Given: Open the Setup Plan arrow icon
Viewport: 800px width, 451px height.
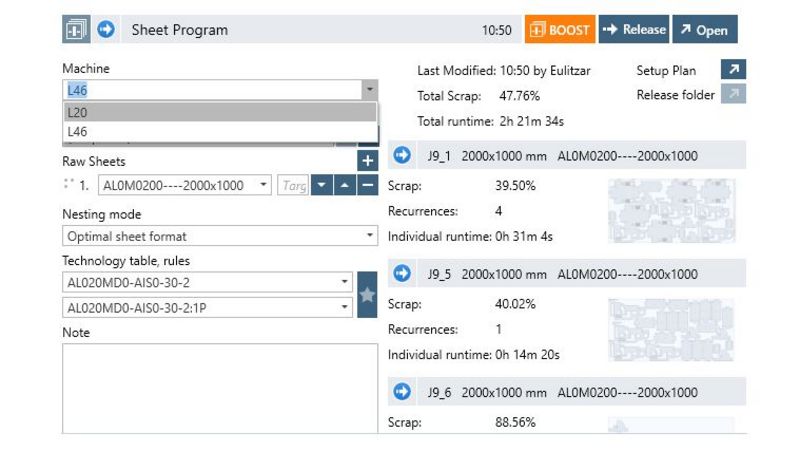Looking at the screenshot, I should [733, 71].
